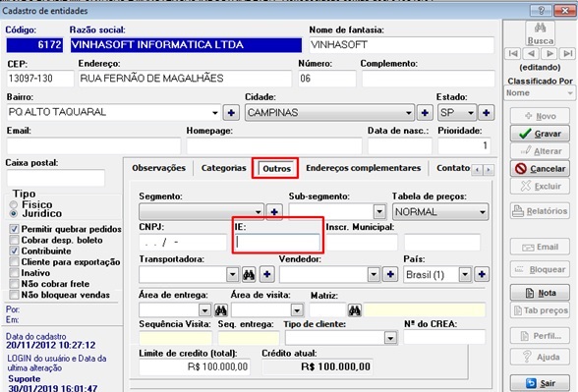Viewport: 578px width, 392px height.
Task: Click the Relatórios button
Action: [540, 211]
